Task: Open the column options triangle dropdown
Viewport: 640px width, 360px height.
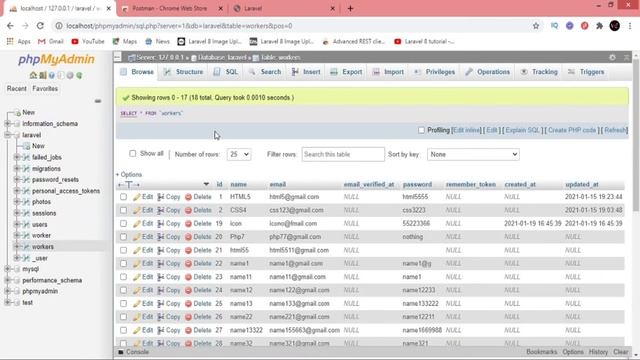Action: pos(206,184)
